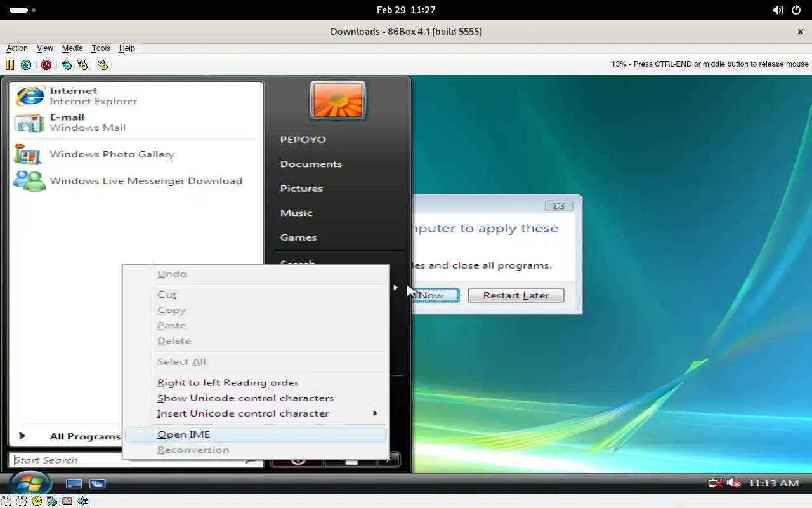Click the flower user account picture
Viewport: 812px width, 508px height.
tap(337, 100)
